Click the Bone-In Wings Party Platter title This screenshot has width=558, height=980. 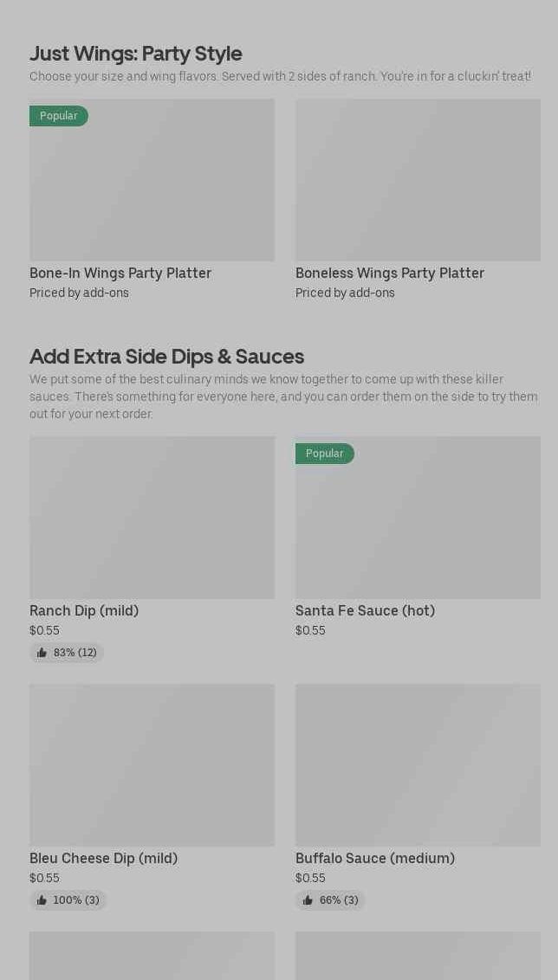120,273
